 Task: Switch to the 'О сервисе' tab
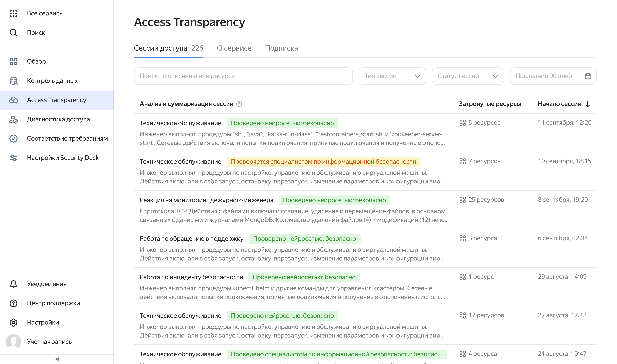(234, 48)
